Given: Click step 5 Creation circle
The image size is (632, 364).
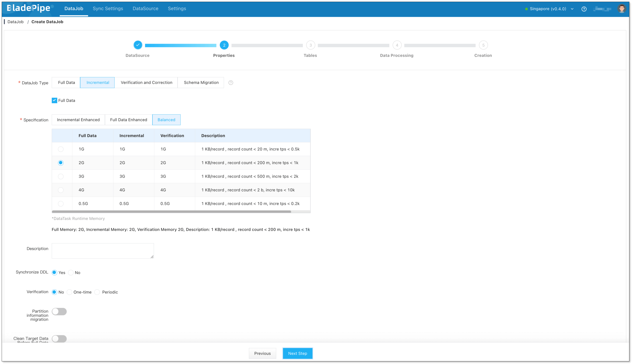Looking at the screenshot, I should (483, 45).
